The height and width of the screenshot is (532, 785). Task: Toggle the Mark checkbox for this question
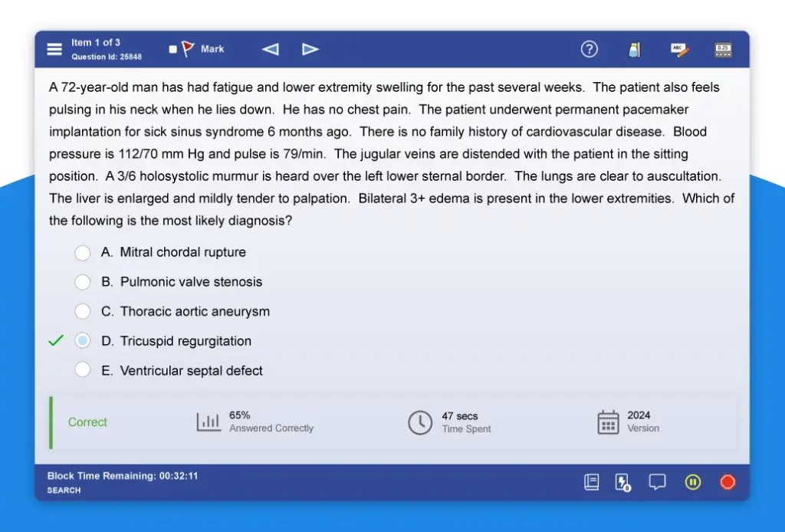pyautogui.click(x=172, y=49)
